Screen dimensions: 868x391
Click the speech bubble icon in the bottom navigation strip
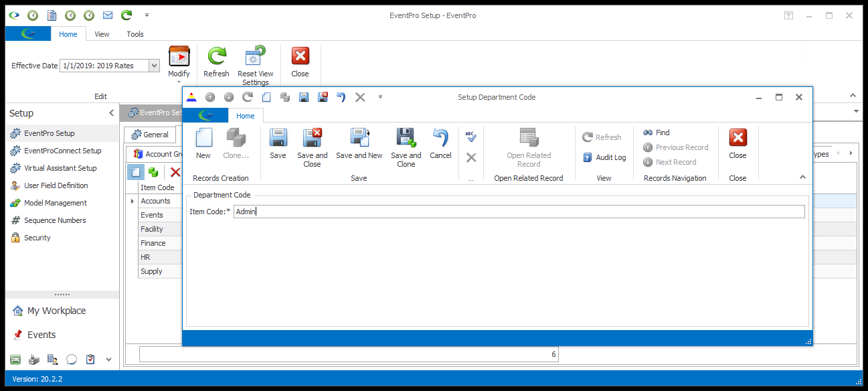72,360
